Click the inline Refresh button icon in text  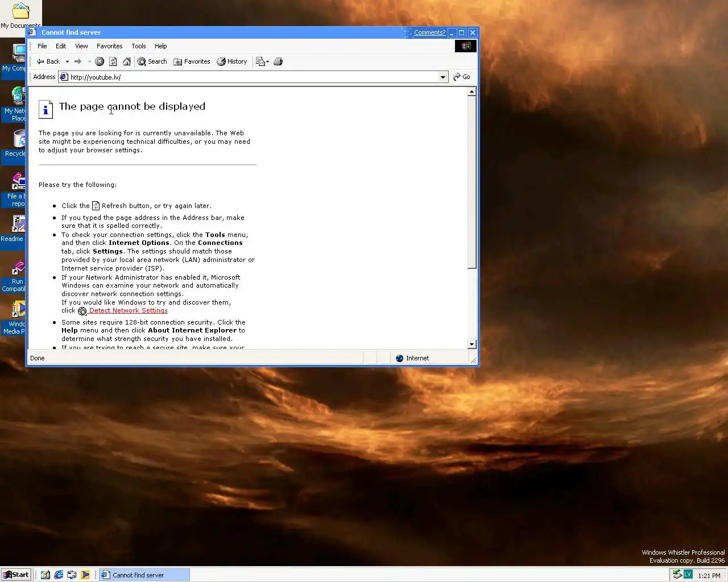point(96,206)
